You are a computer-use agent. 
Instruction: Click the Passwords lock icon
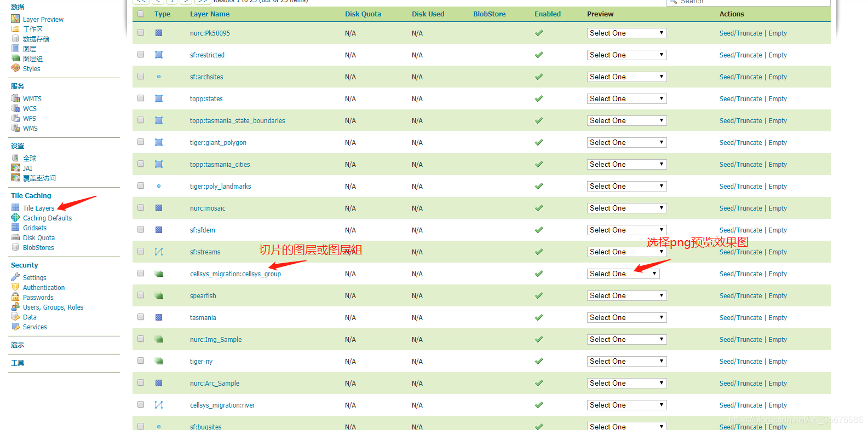[x=15, y=297]
